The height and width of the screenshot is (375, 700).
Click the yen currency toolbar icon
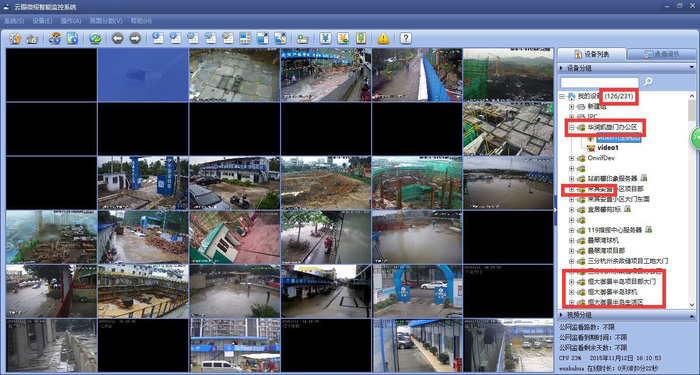coord(325,38)
